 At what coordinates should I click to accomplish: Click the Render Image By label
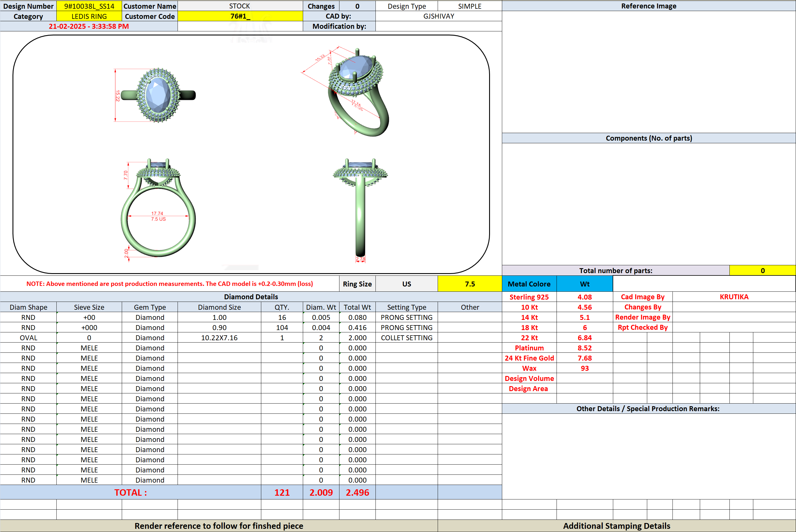click(643, 317)
